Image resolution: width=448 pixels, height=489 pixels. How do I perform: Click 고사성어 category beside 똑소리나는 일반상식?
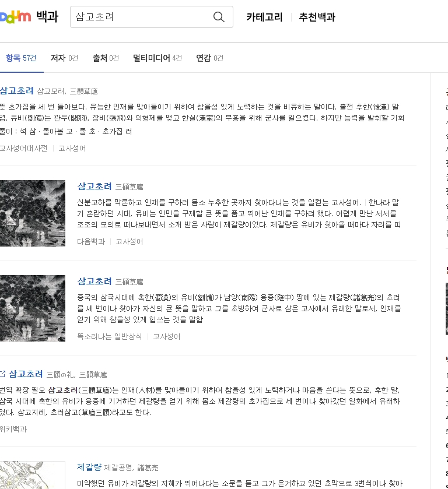[166, 336]
